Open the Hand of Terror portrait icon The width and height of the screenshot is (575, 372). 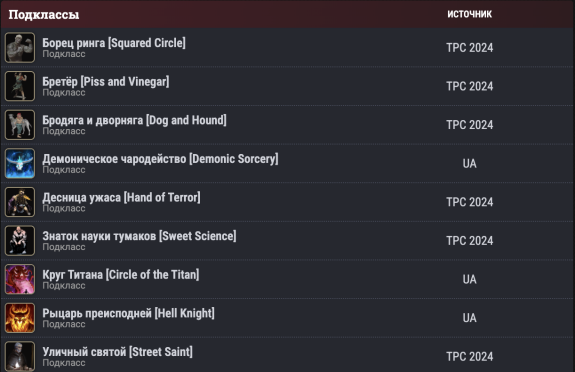click(20, 202)
